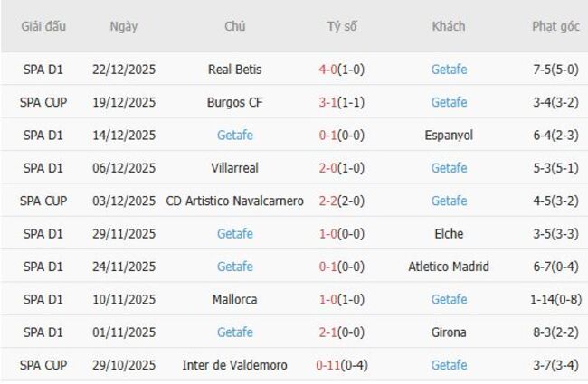This screenshot has height=384, width=588.
Task: Click the Giải đấu column header
Action: pyautogui.click(x=44, y=26)
